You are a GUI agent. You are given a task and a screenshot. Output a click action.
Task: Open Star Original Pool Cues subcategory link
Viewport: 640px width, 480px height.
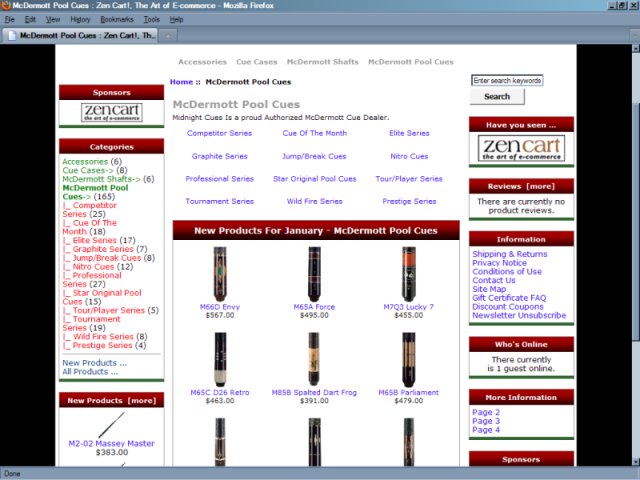tap(314, 179)
